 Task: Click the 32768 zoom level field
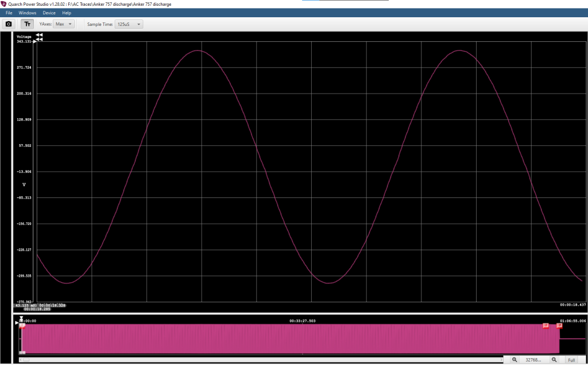coord(534,360)
